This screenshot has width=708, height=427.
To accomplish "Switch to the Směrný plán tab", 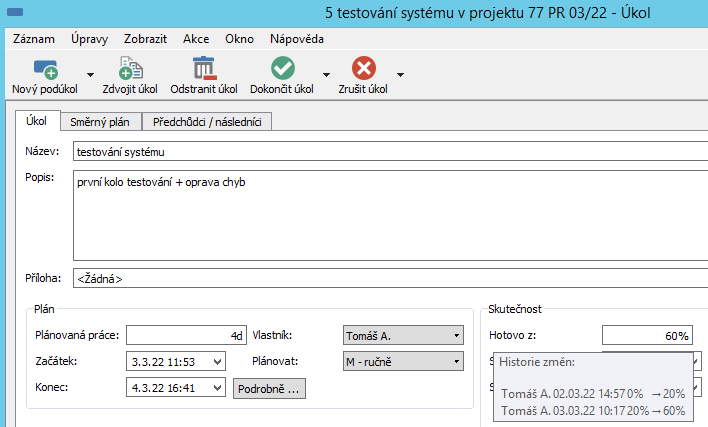I will pos(100,122).
